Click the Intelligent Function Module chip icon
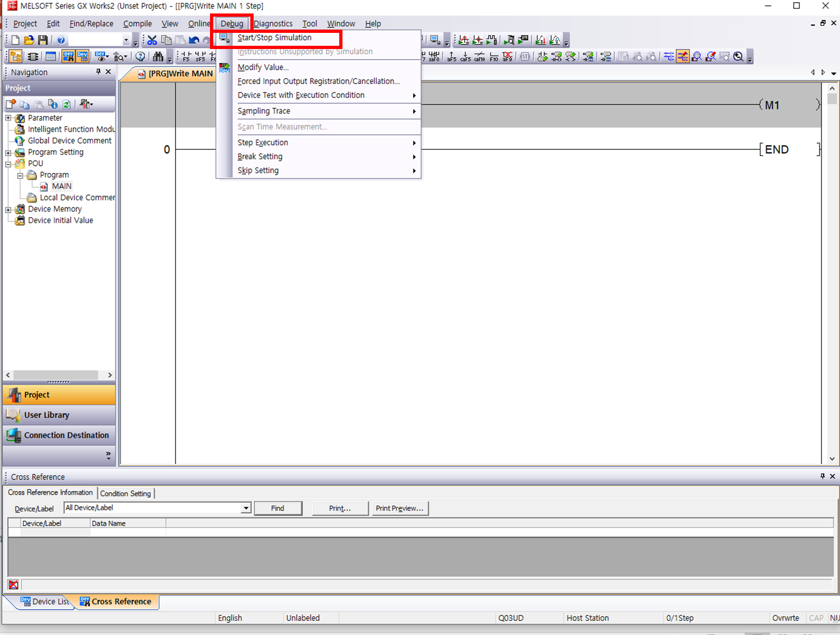The image size is (840, 635). pos(33,57)
